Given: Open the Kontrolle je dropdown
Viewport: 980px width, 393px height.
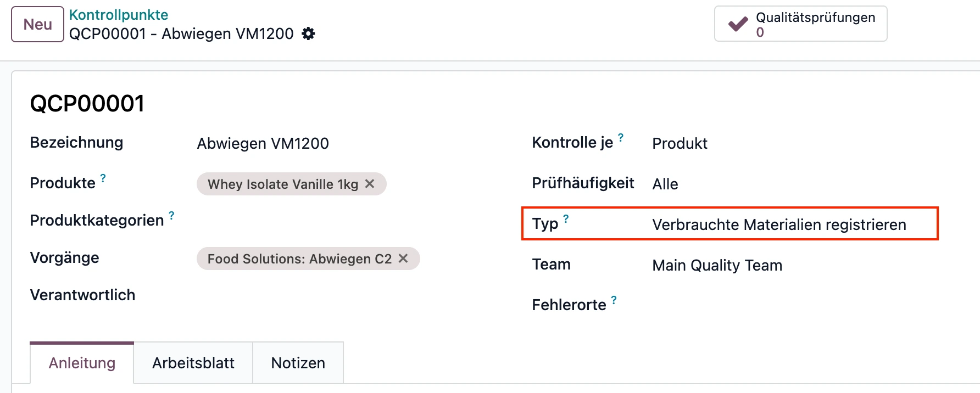Looking at the screenshot, I should [x=680, y=143].
